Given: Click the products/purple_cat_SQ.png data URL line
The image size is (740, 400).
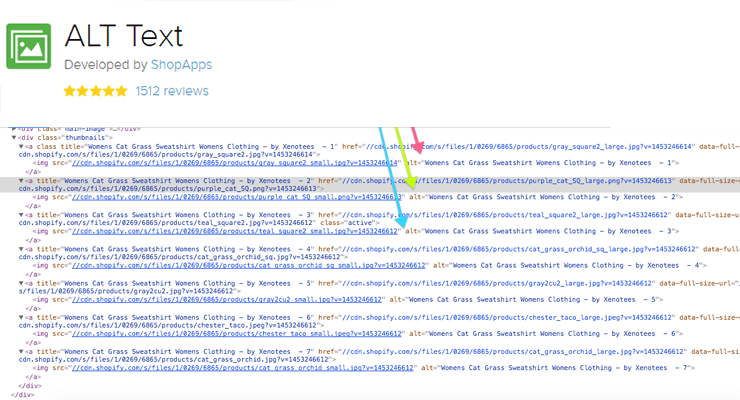Looking at the screenshot, I should 171,189.
